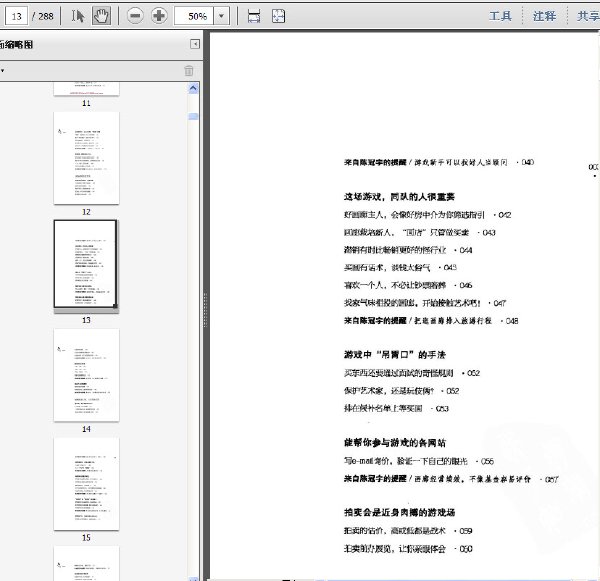Open the 工具 tools pane
The width and height of the screenshot is (600, 581).
pos(500,16)
